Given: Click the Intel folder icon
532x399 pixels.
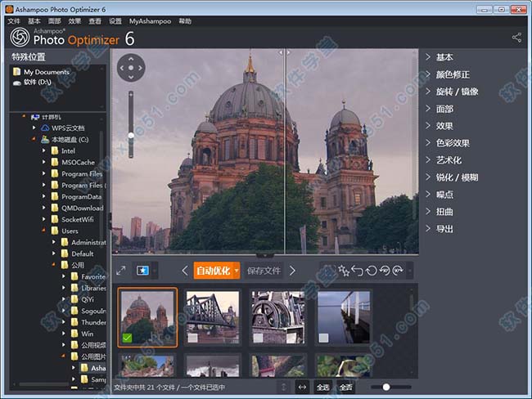Looking at the screenshot, I should point(55,150).
